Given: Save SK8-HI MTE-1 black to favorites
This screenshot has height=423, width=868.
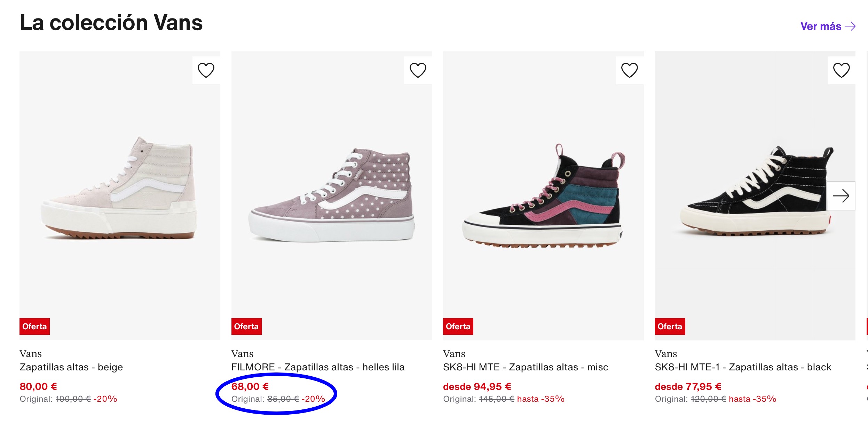Looking at the screenshot, I should click(841, 70).
